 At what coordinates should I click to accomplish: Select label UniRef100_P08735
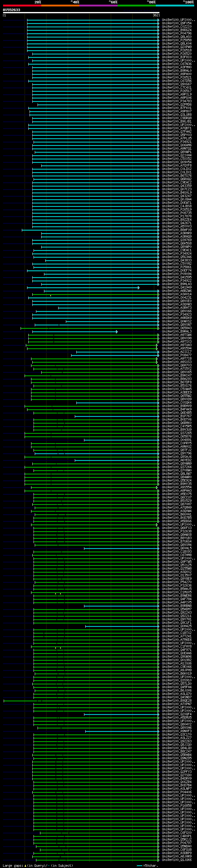tap(177, 213)
